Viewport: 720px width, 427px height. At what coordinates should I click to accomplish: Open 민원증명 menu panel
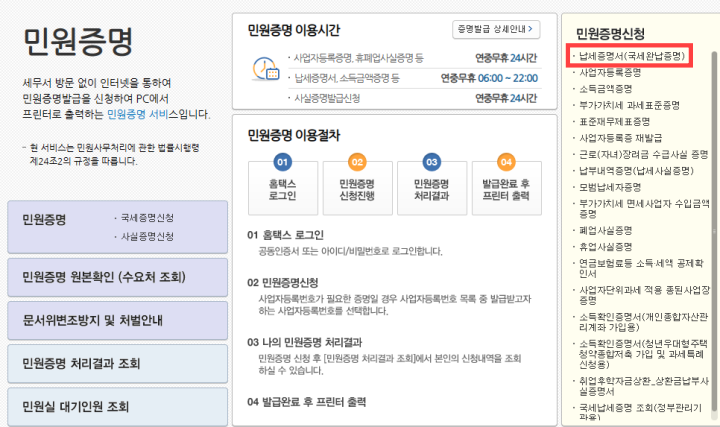point(118,227)
